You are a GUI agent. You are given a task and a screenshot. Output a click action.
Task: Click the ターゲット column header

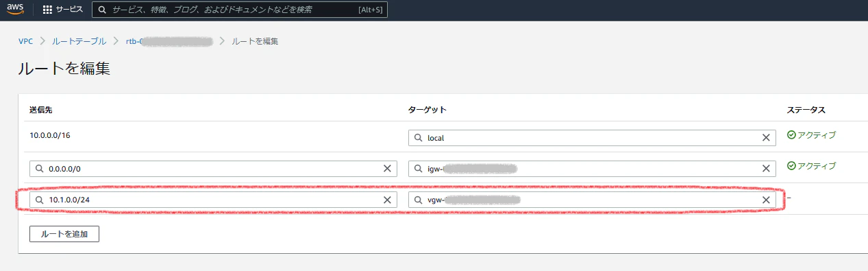[x=427, y=110]
